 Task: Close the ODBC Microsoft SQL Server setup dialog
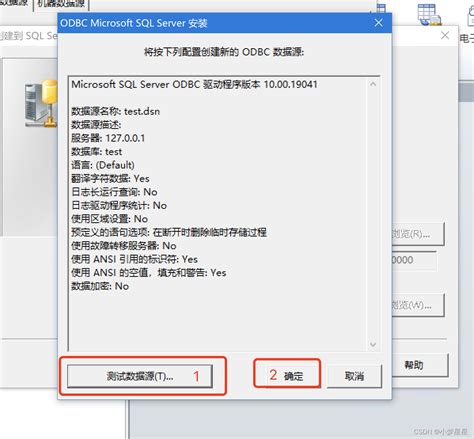[378, 23]
